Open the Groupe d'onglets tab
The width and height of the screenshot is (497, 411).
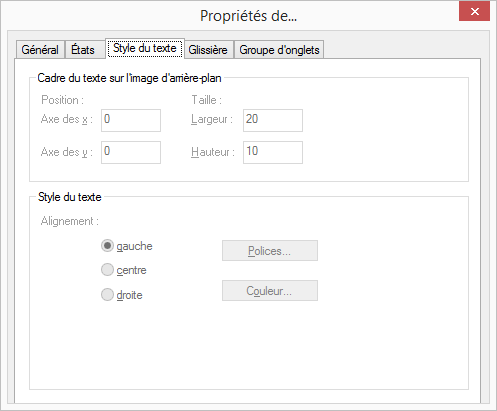[x=279, y=50]
